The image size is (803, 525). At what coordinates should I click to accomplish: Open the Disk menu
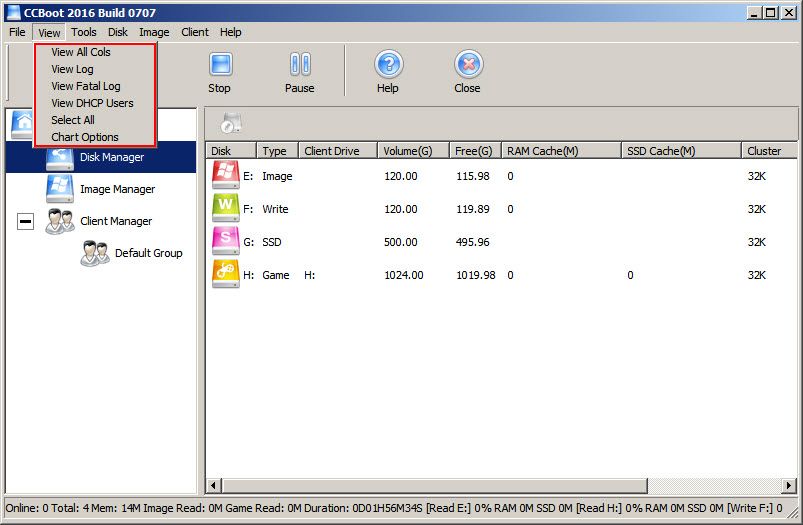point(118,32)
